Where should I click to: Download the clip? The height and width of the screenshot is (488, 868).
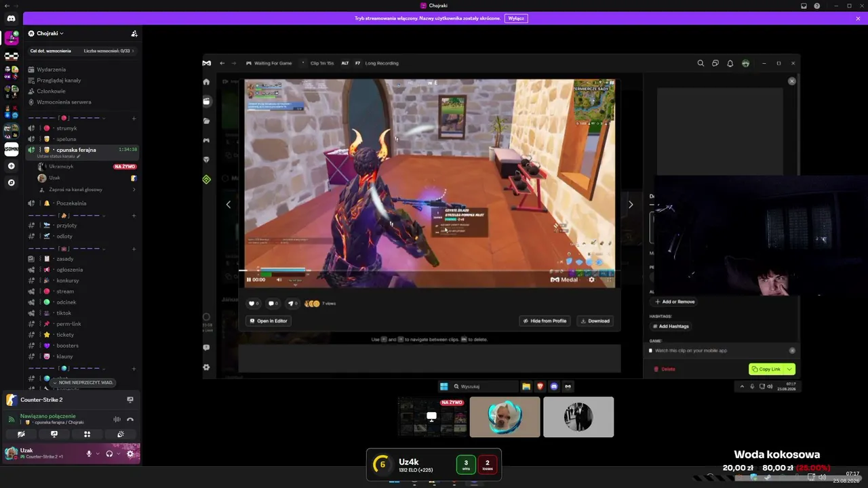tap(595, 321)
